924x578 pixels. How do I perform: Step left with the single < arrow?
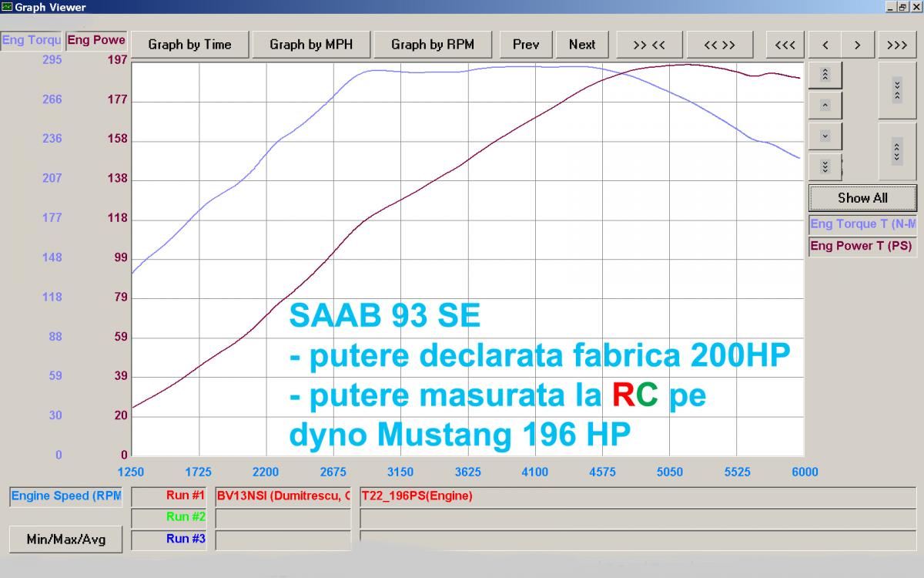(825, 45)
